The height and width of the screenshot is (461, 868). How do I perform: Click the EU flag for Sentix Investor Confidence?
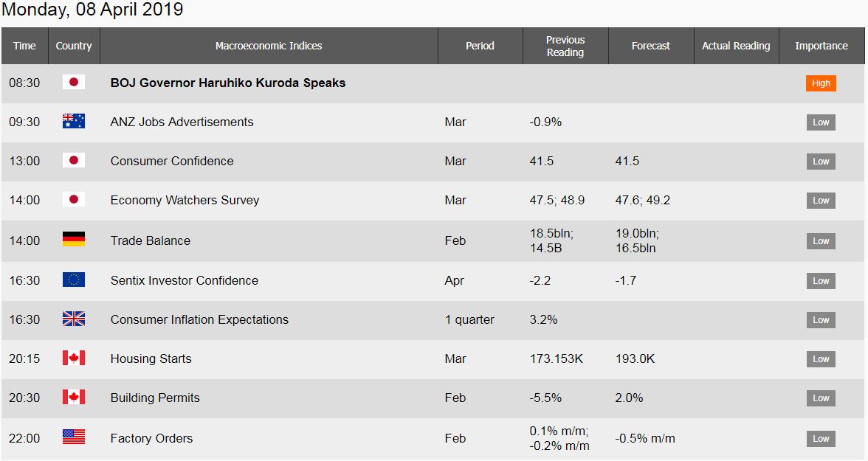[74, 280]
